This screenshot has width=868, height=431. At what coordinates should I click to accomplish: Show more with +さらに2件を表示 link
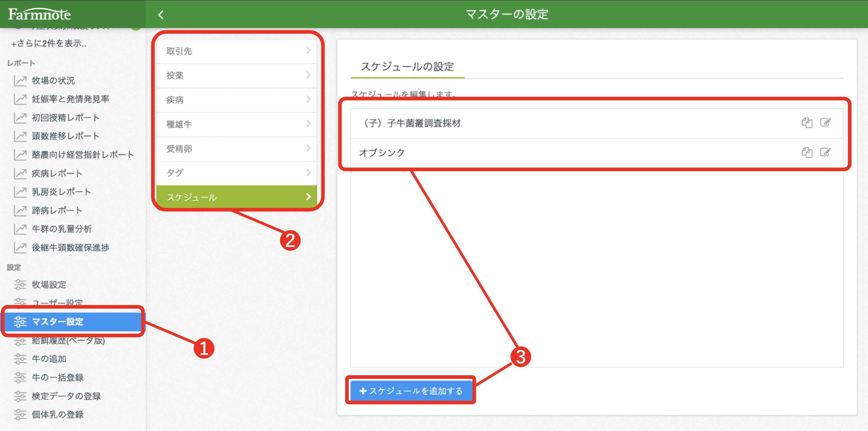tap(49, 43)
